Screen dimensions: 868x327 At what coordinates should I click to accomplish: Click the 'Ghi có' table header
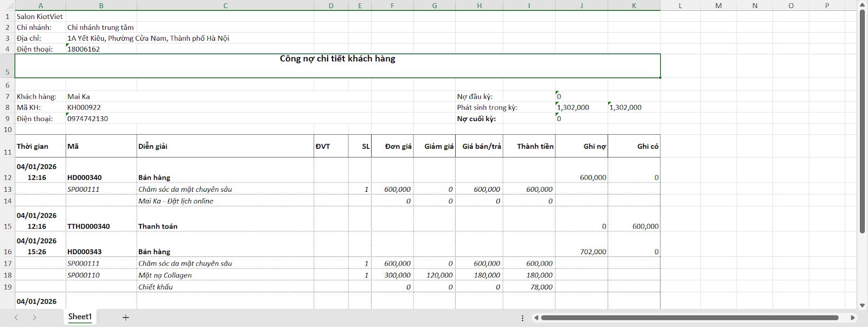634,146
